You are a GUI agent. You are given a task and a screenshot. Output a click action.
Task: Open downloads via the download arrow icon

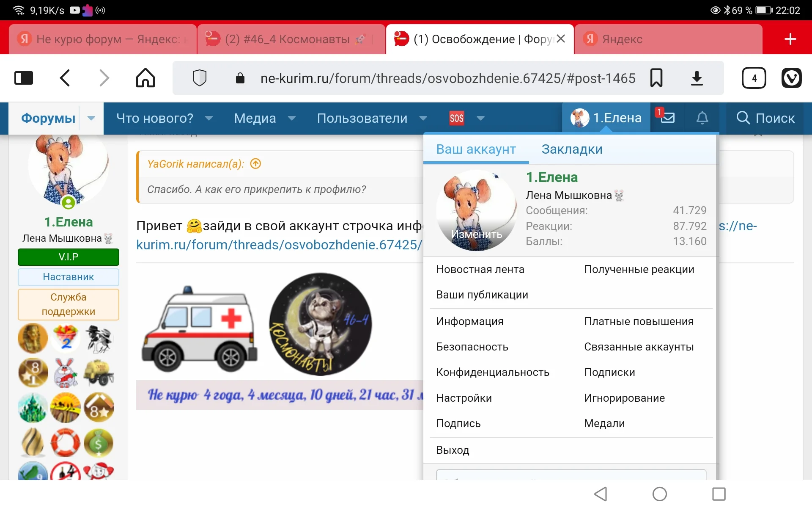click(x=697, y=78)
